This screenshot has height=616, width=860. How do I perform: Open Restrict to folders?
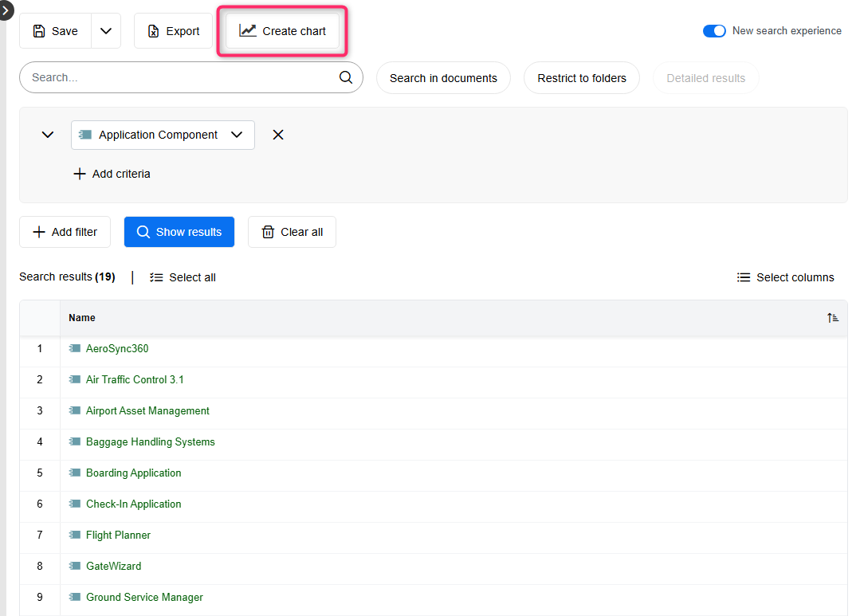click(582, 77)
